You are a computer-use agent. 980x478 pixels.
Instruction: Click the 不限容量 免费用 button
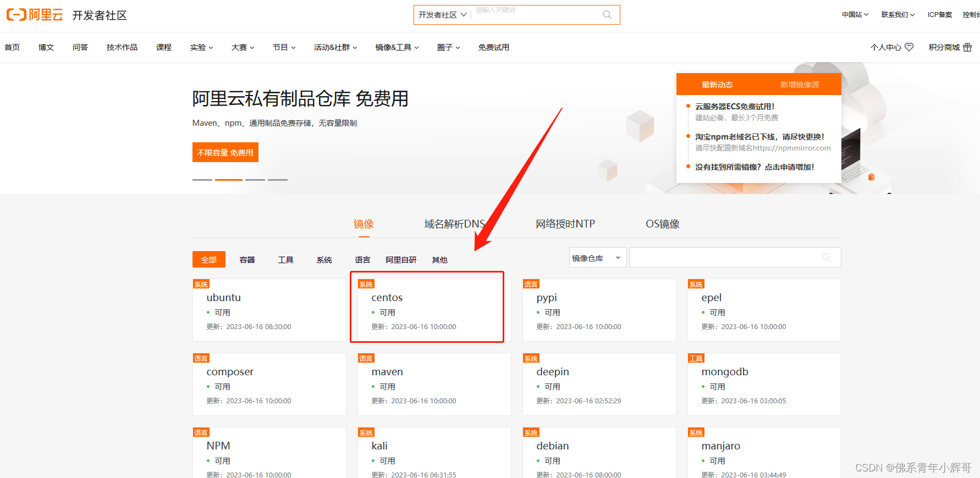click(225, 152)
